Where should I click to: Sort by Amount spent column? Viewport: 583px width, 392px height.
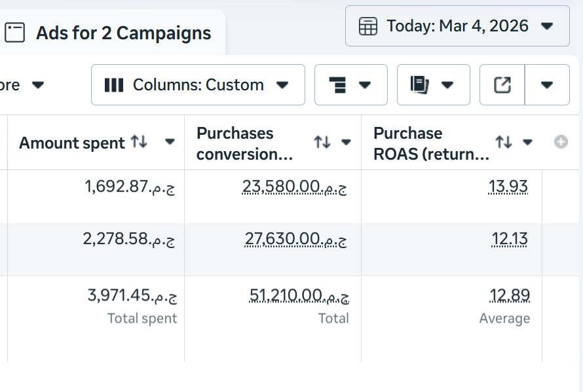pos(139,142)
